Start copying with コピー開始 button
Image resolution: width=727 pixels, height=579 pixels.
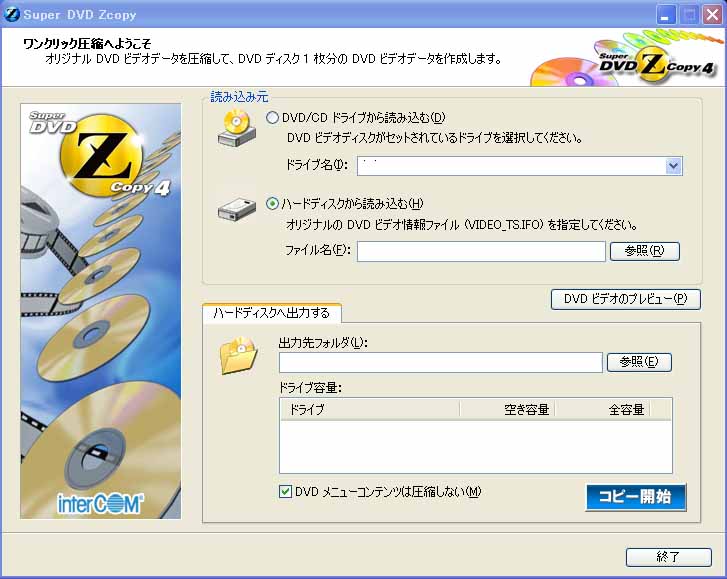coord(636,497)
